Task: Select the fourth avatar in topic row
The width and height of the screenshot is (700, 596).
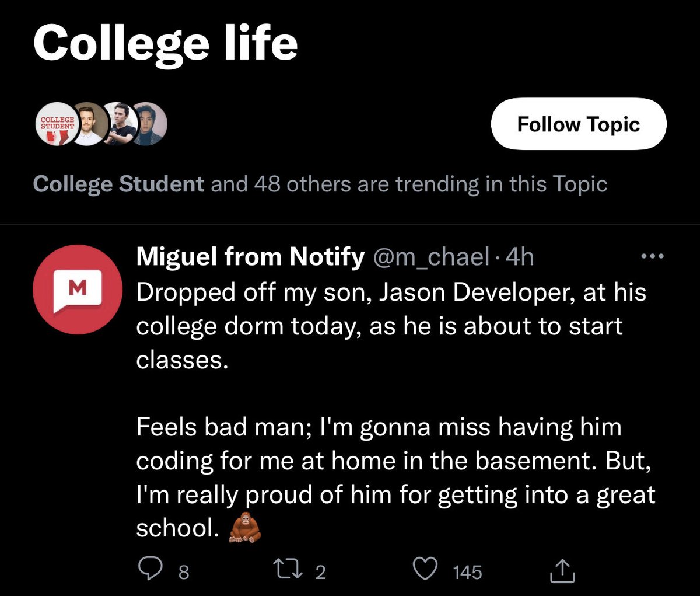Action: coord(149,124)
